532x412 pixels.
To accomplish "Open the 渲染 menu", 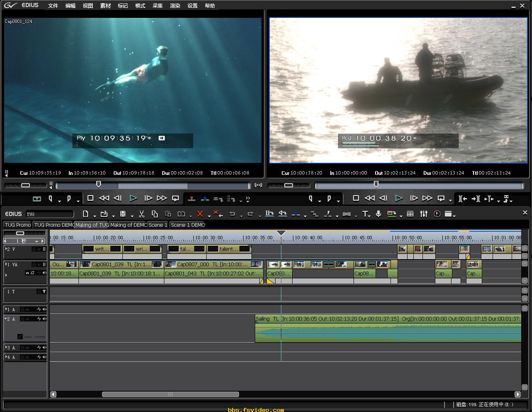I will 175,6.
